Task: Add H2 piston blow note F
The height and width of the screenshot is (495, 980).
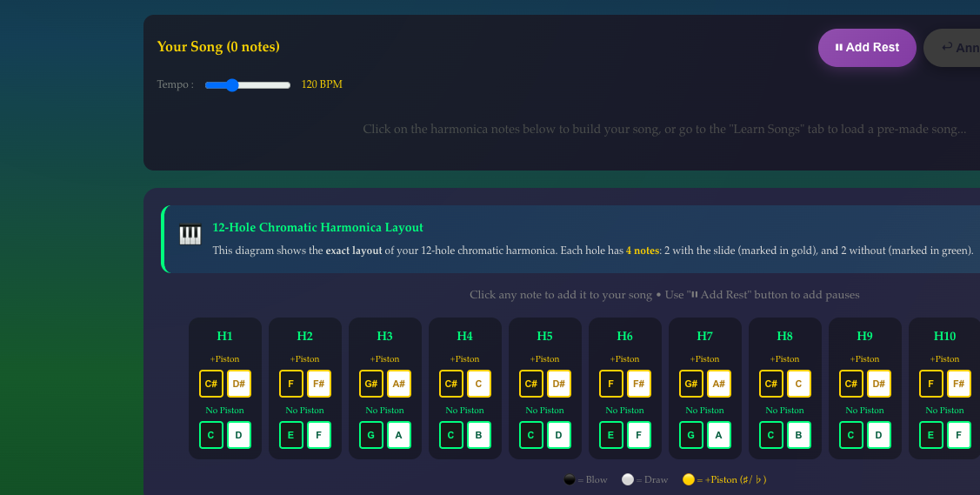Action: point(291,384)
